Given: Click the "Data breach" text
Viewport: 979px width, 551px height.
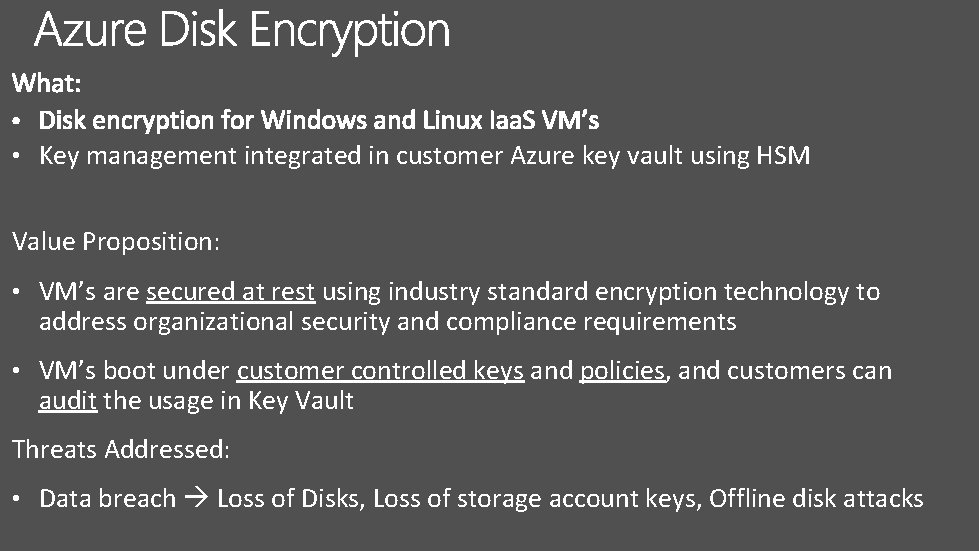Looking at the screenshot, I should 107,499.
